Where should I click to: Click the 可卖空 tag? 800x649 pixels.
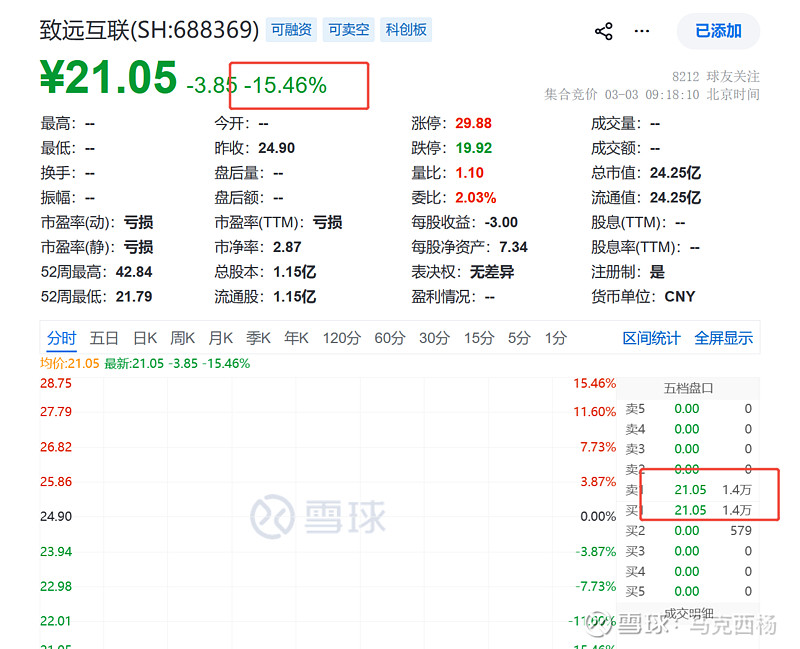click(x=348, y=30)
